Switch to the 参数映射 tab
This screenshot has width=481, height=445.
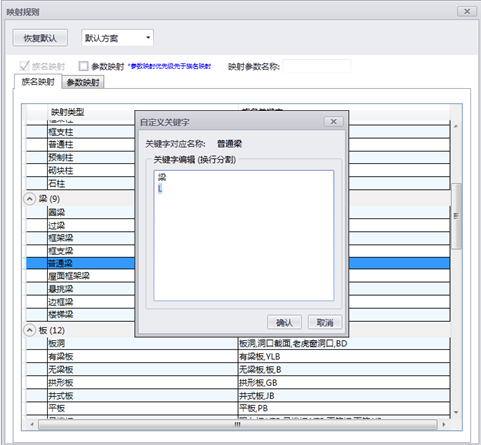point(83,82)
